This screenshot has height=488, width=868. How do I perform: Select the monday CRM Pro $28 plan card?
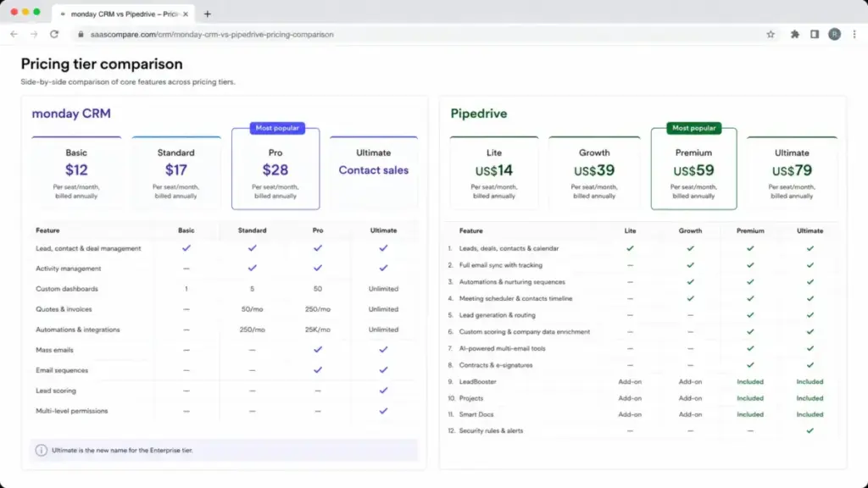[x=275, y=169]
